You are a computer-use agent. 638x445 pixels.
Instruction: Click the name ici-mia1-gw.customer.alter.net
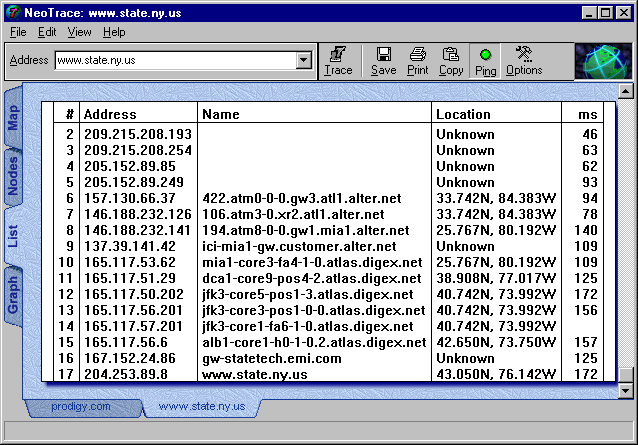[x=299, y=246]
